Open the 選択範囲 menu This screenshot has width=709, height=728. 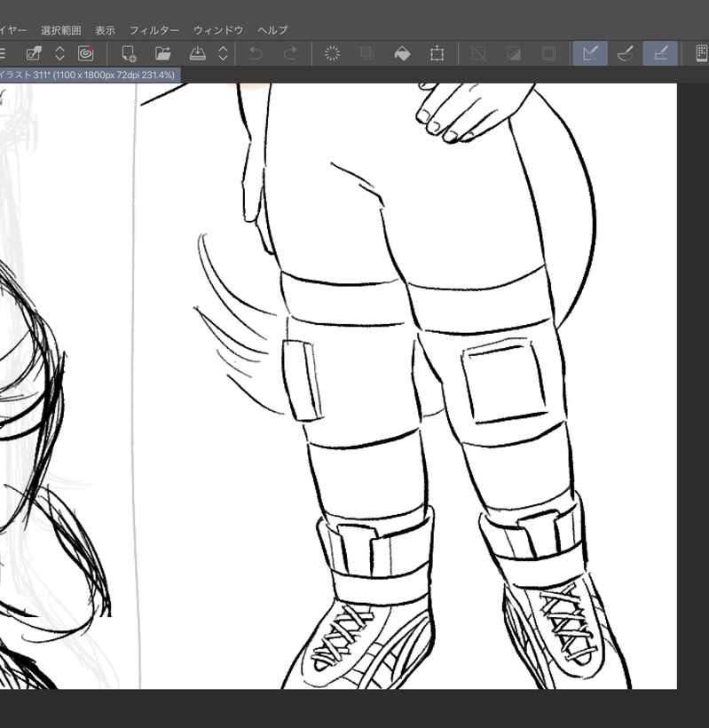[x=61, y=30]
